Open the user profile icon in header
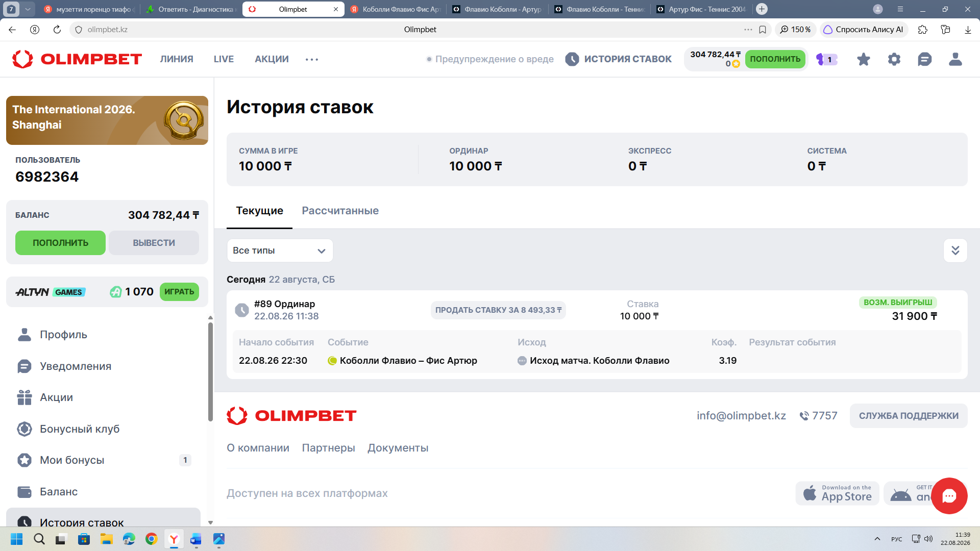The image size is (980, 551). click(955, 59)
